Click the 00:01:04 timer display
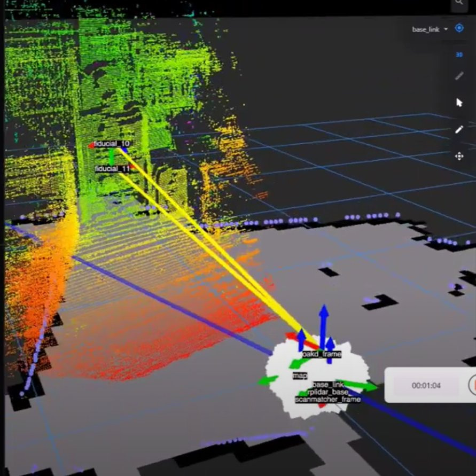476x476 pixels. 426,386
